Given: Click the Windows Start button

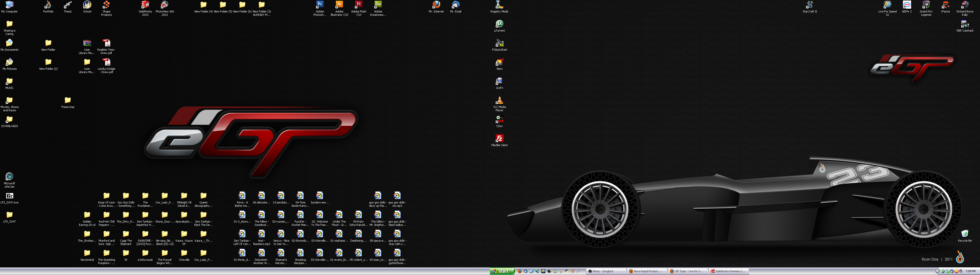Looking at the screenshot, I should pyautogui.click(x=502, y=271).
